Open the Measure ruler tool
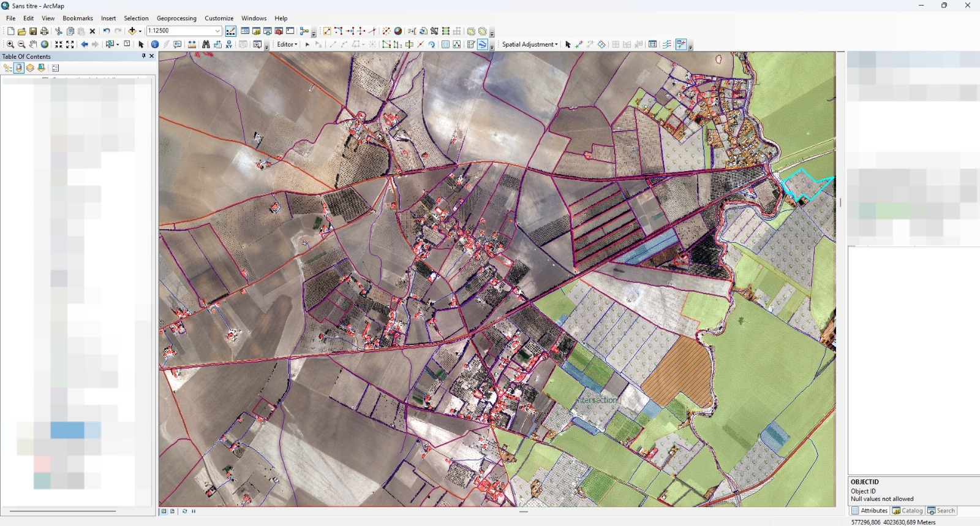980x526 pixels. (192, 44)
